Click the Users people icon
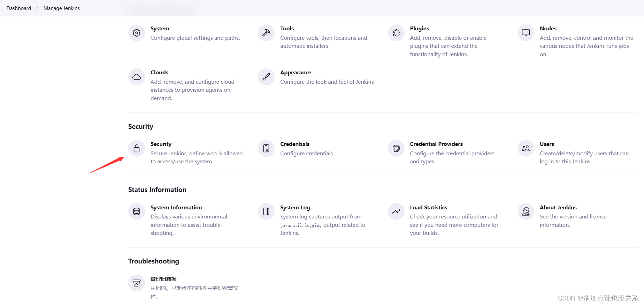Viewport: 644px width, 305px height. click(x=526, y=148)
